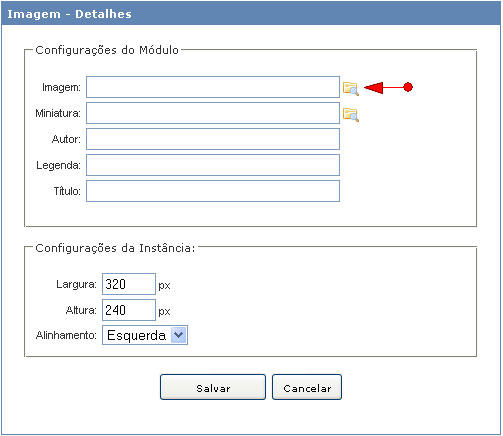
Task: Expand the Alinhamento dropdown showing Esquerda
Action: click(x=145, y=335)
